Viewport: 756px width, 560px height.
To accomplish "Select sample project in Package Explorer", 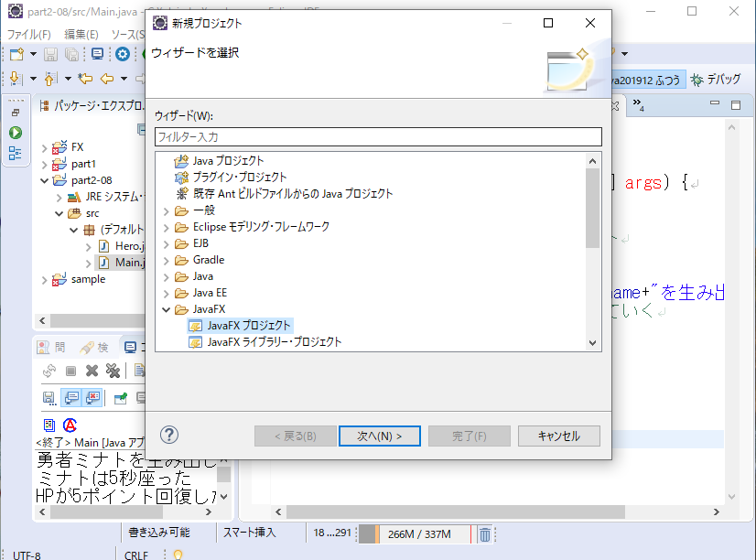I will (79, 279).
